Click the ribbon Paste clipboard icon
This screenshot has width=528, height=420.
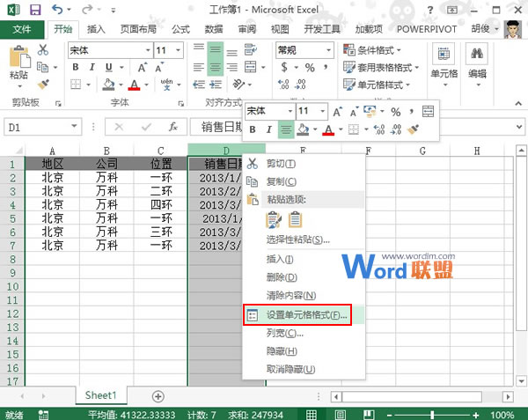[x=19, y=56]
